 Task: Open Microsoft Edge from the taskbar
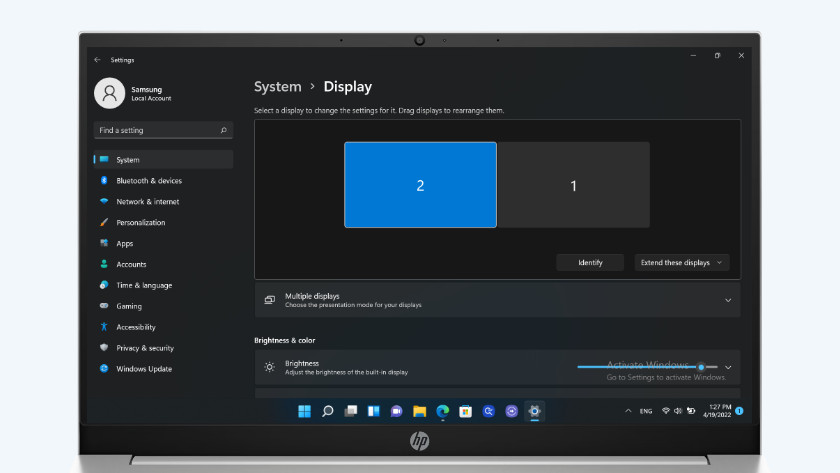pos(442,411)
